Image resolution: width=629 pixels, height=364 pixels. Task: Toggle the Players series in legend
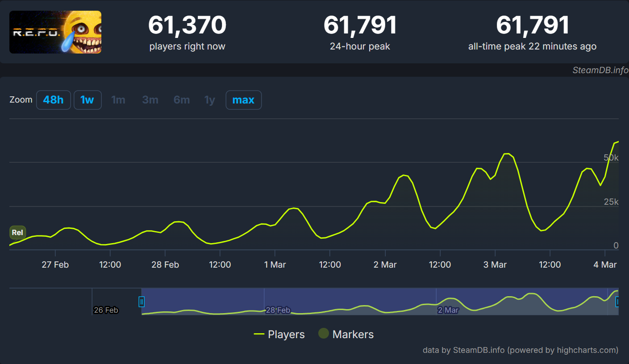point(279,335)
